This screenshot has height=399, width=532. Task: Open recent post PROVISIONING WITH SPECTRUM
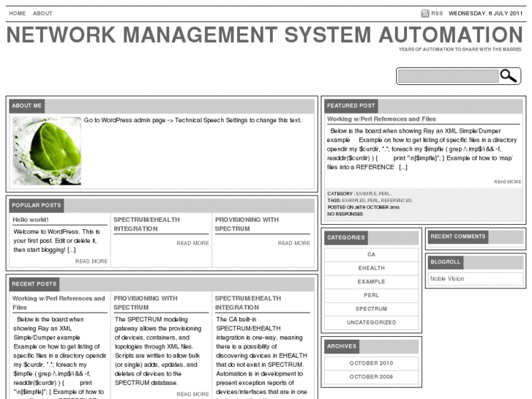[x=145, y=302]
